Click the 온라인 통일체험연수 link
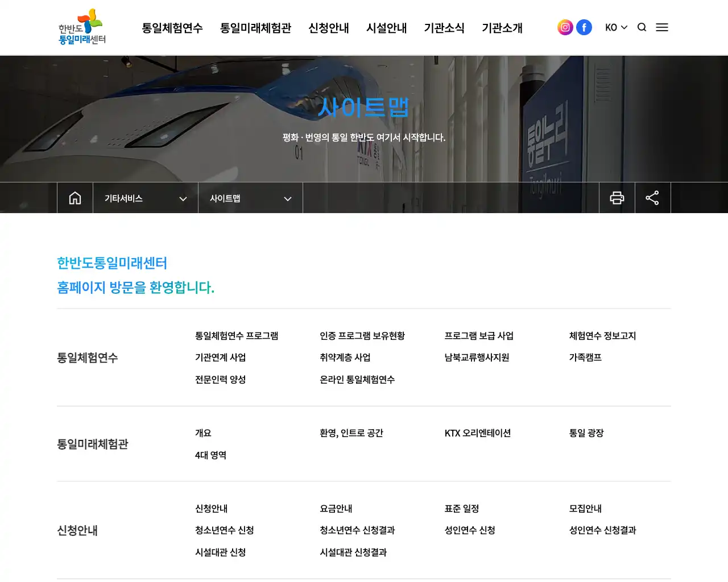 [358, 379]
